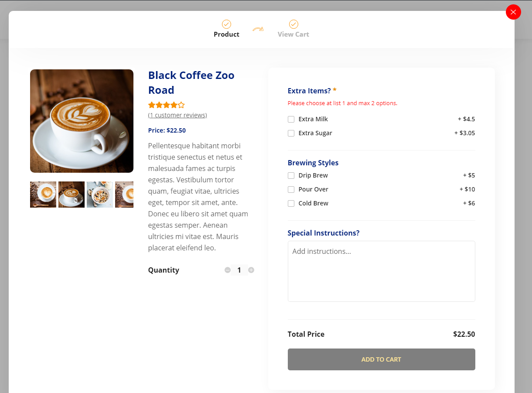Click the main coffee cup product image

pos(82,121)
